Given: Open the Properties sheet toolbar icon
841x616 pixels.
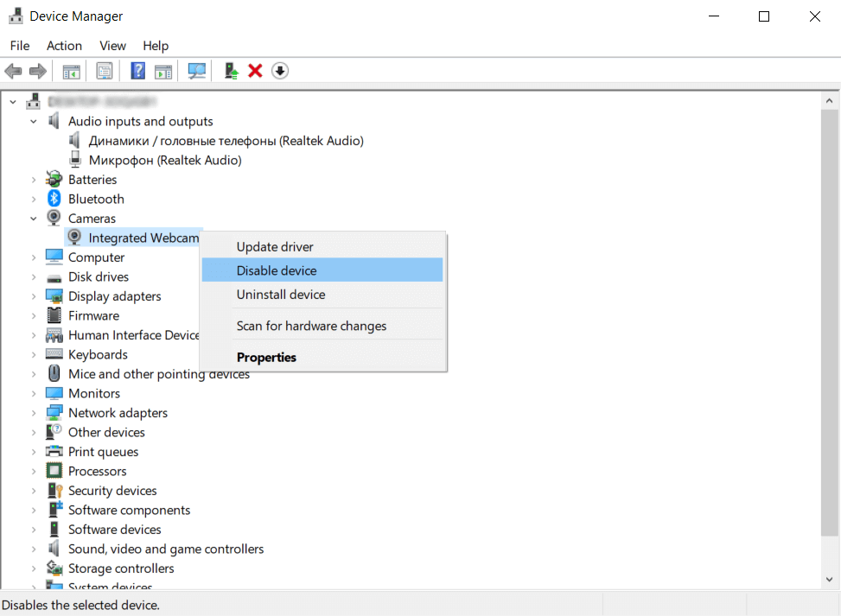Looking at the screenshot, I should point(104,71).
